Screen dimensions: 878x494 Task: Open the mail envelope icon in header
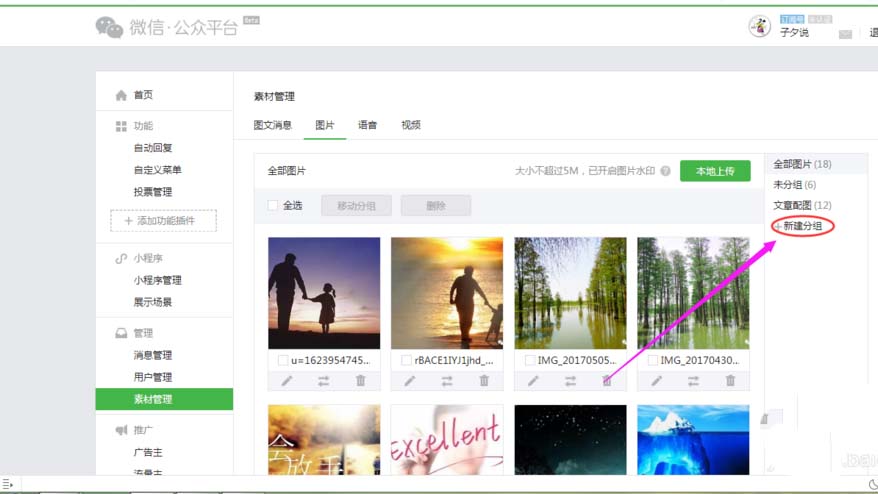pyautogui.click(x=845, y=35)
